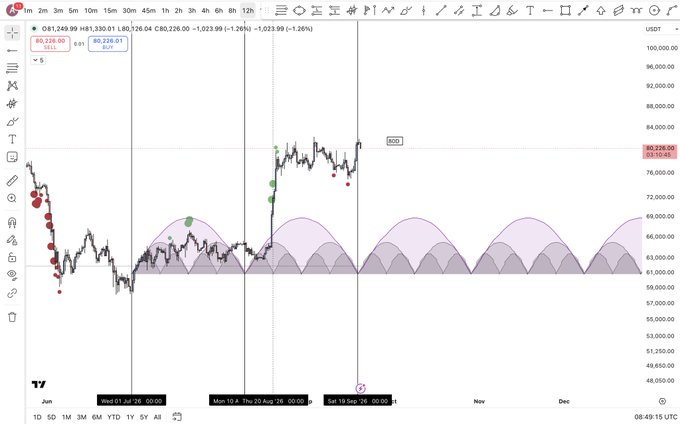Select the crosshair cursor tool
This screenshot has height=424, width=680.
click(12, 33)
